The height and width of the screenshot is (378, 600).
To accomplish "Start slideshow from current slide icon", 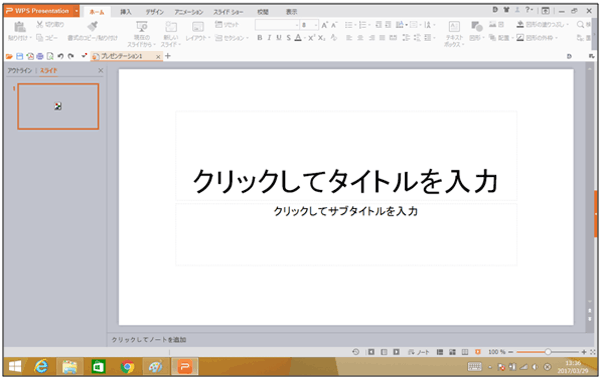I will click(142, 26).
